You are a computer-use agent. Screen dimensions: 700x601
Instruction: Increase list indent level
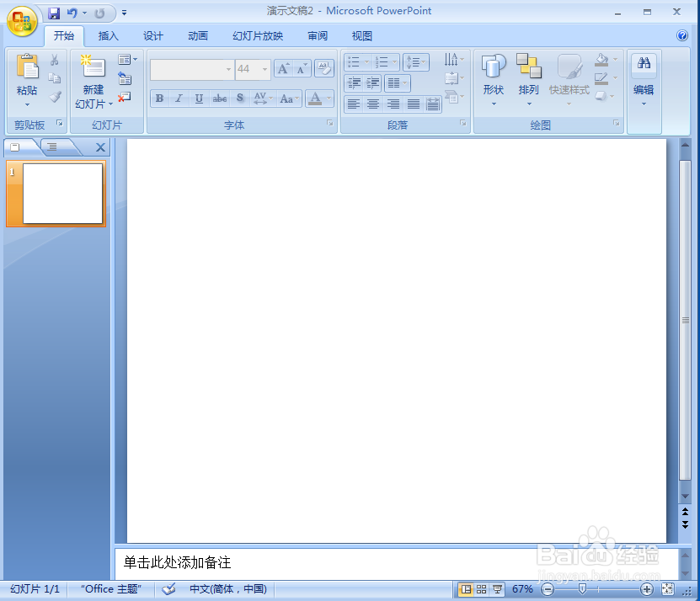click(372, 83)
